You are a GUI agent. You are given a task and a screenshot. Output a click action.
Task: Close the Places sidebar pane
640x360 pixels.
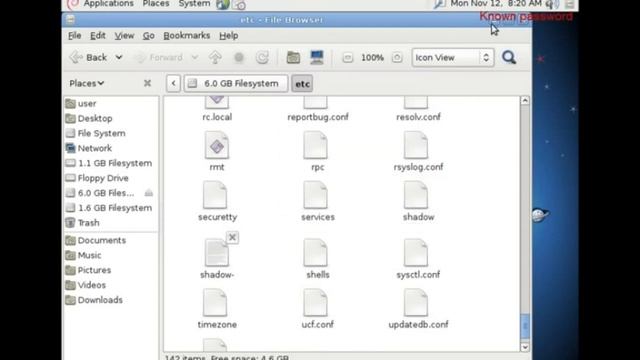point(147,83)
